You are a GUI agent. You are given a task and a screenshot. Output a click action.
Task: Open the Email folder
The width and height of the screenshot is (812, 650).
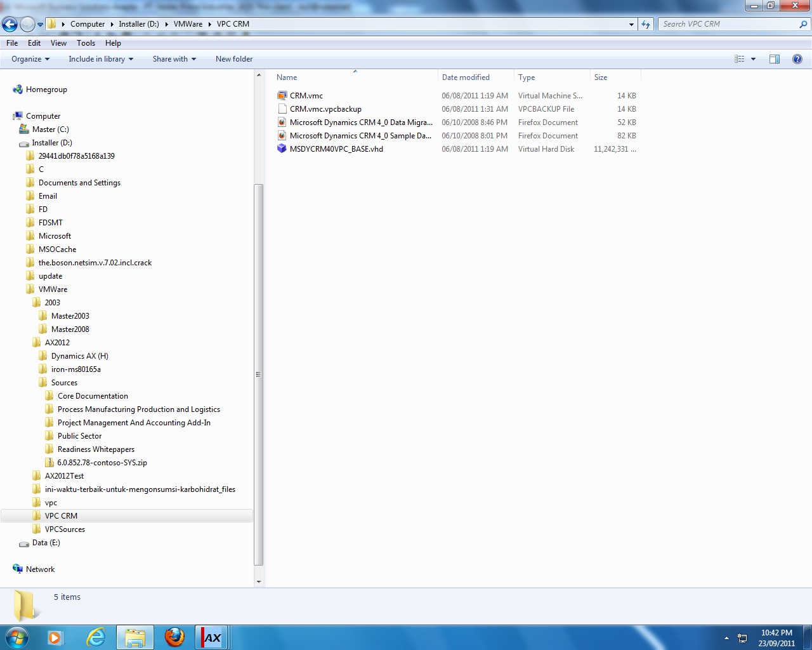point(48,196)
